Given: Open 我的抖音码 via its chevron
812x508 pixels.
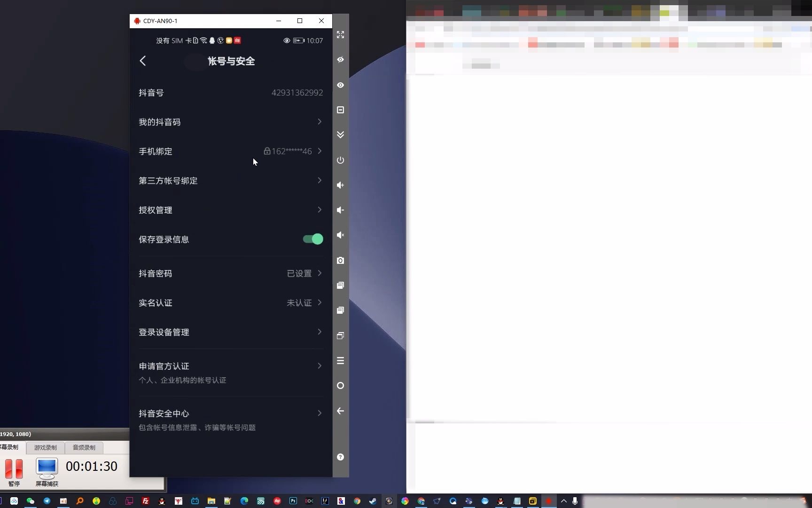Looking at the screenshot, I should pyautogui.click(x=320, y=122).
